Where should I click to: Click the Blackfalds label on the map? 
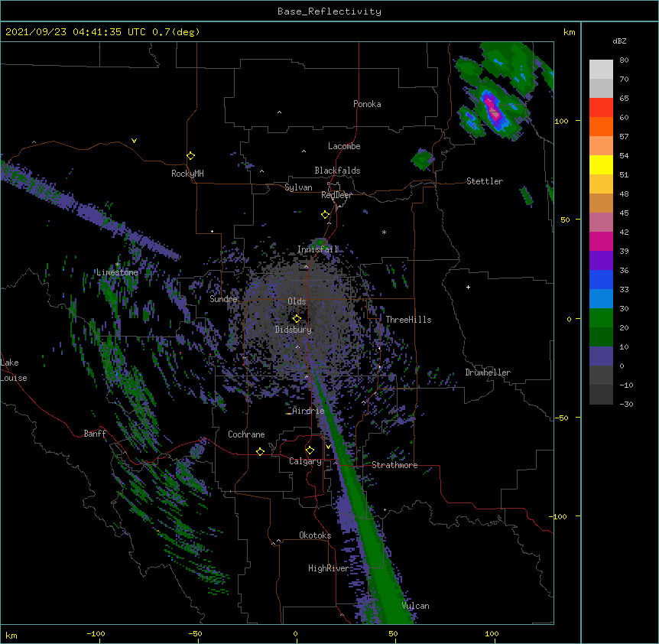pyautogui.click(x=337, y=171)
